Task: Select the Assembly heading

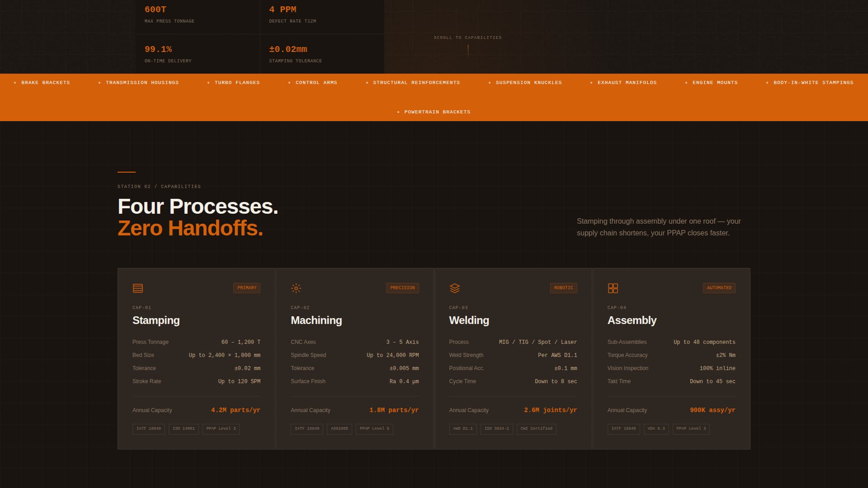Action: [632, 320]
